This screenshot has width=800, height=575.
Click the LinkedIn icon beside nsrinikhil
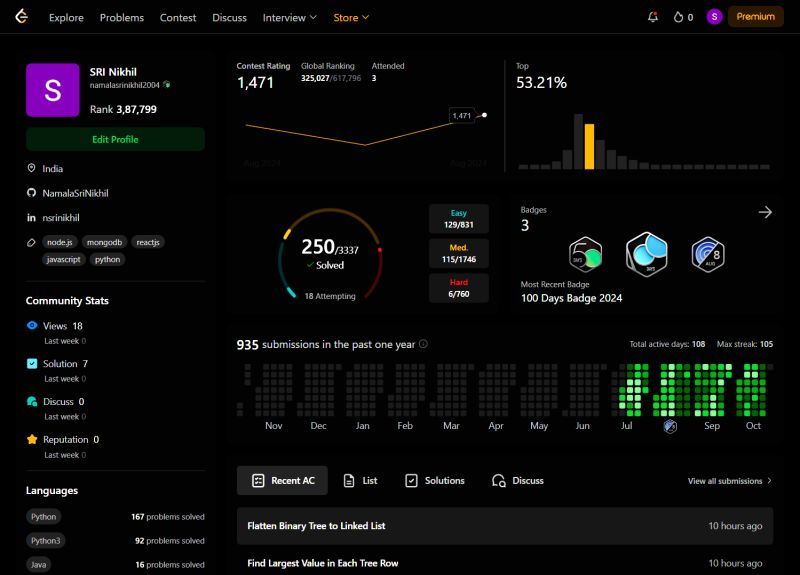tap(31, 217)
